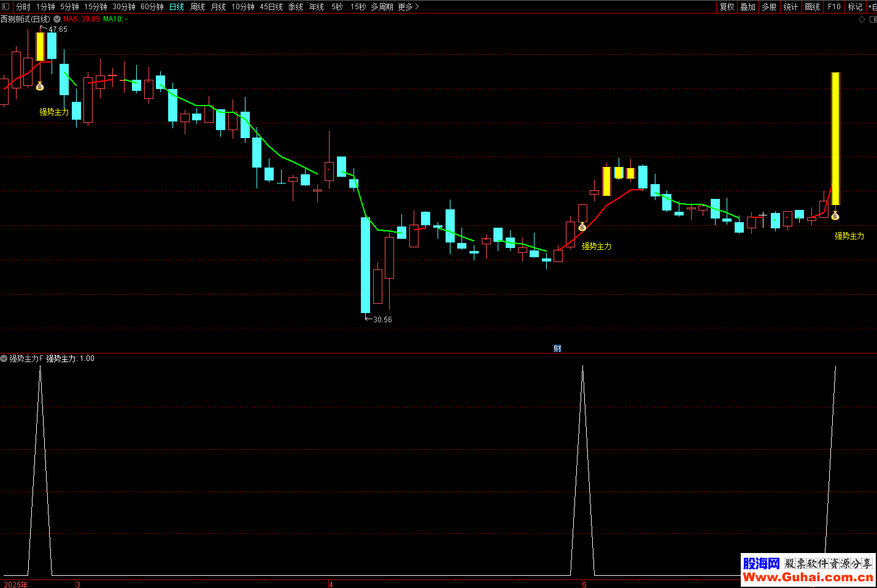Switch to the 5分钟 period
Screen dimensions: 877x588
[x=69, y=7]
